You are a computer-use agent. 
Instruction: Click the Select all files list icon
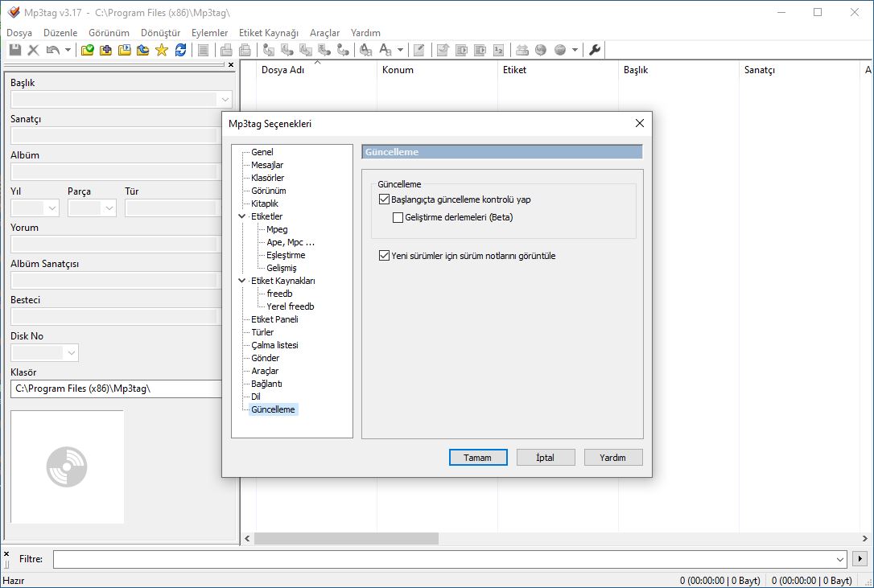pos(204,50)
